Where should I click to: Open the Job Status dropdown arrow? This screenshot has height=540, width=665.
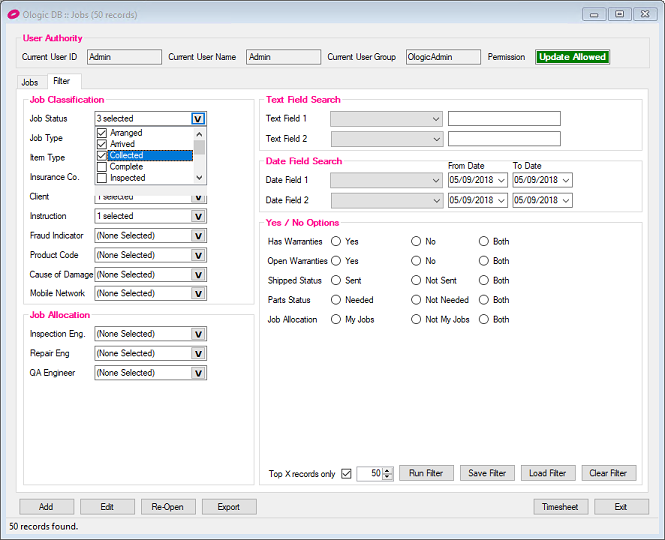pos(198,119)
